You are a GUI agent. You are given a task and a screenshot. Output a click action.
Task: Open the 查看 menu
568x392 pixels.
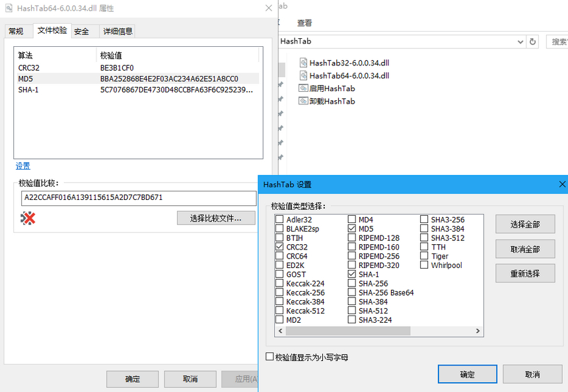click(304, 22)
